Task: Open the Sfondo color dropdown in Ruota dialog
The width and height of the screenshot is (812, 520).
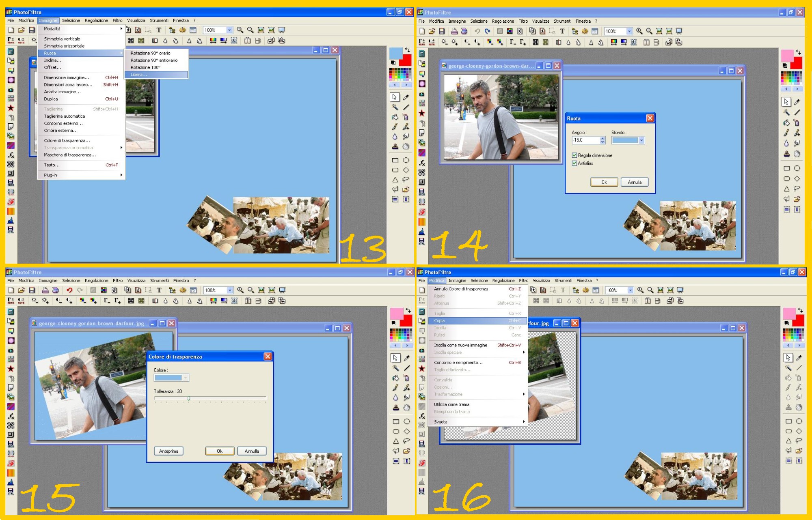Action: pos(641,140)
